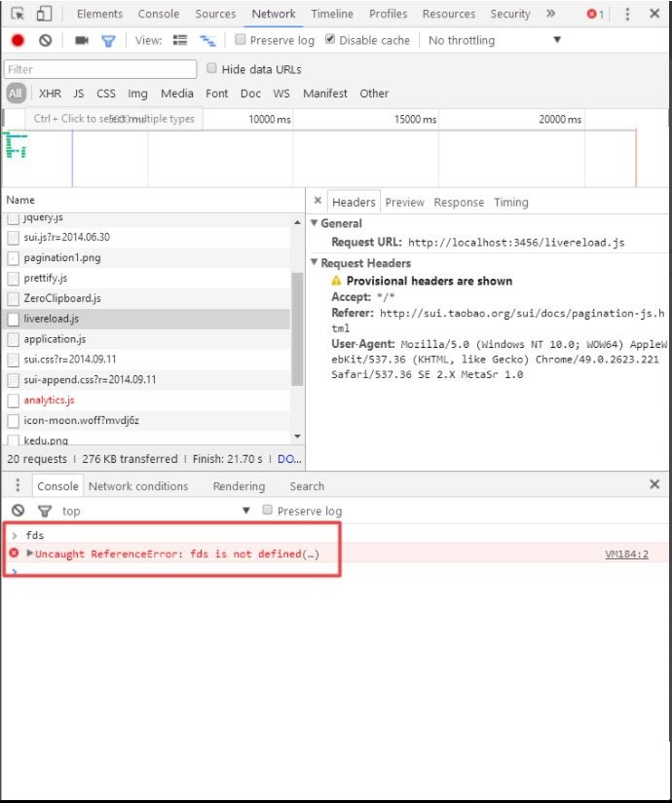Click the Filter text input field
Image resolution: width=672 pixels, height=803 pixels.
point(100,69)
